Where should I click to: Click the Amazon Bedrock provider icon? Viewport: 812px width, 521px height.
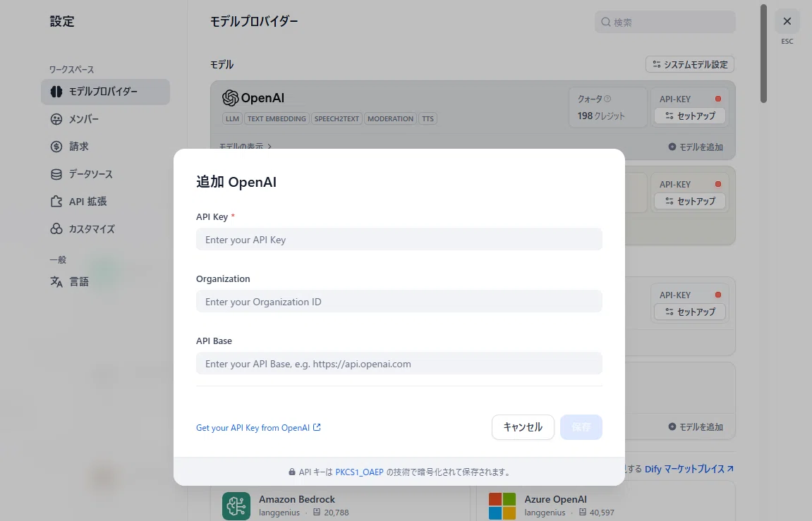pyautogui.click(x=236, y=505)
